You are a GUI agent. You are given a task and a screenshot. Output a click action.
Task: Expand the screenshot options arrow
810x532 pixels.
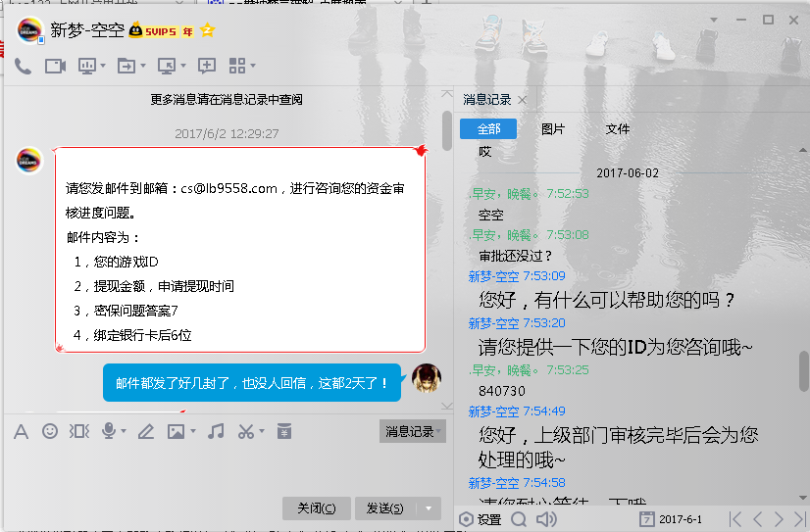(262, 431)
